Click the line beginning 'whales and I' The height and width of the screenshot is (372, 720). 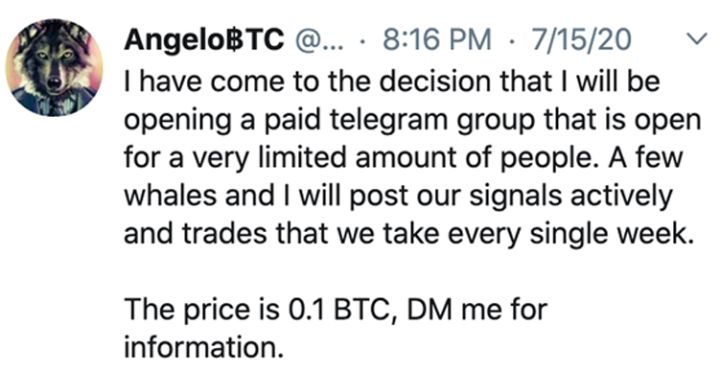(398, 198)
